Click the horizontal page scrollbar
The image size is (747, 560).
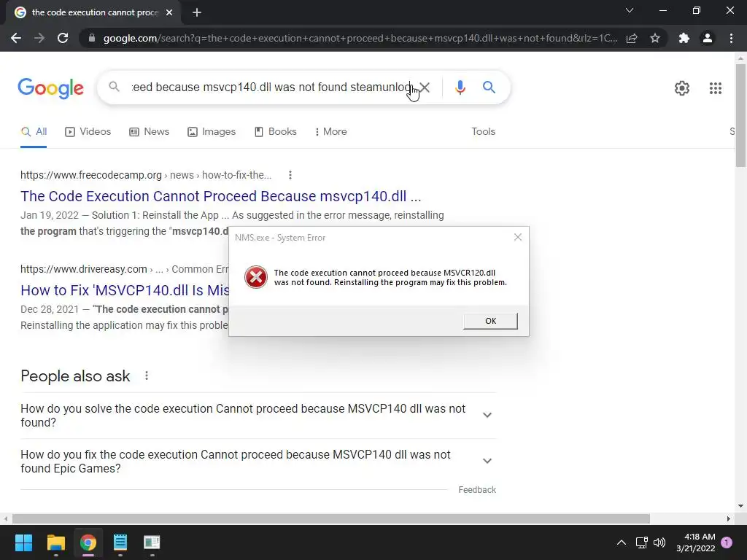coord(330,518)
